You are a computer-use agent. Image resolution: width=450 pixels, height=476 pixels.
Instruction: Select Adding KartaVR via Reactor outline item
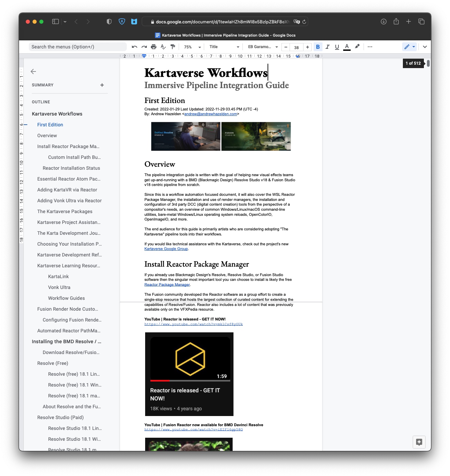click(x=67, y=190)
